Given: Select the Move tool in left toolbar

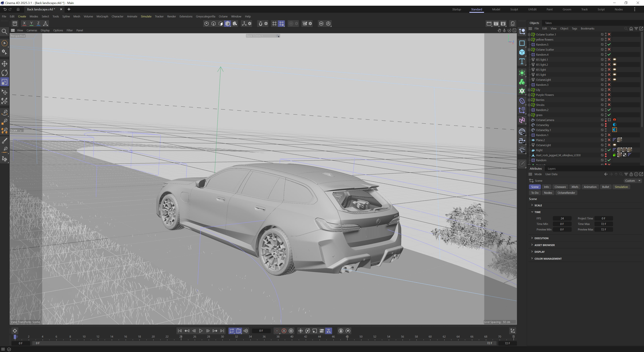Looking at the screenshot, I should coord(5,64).
